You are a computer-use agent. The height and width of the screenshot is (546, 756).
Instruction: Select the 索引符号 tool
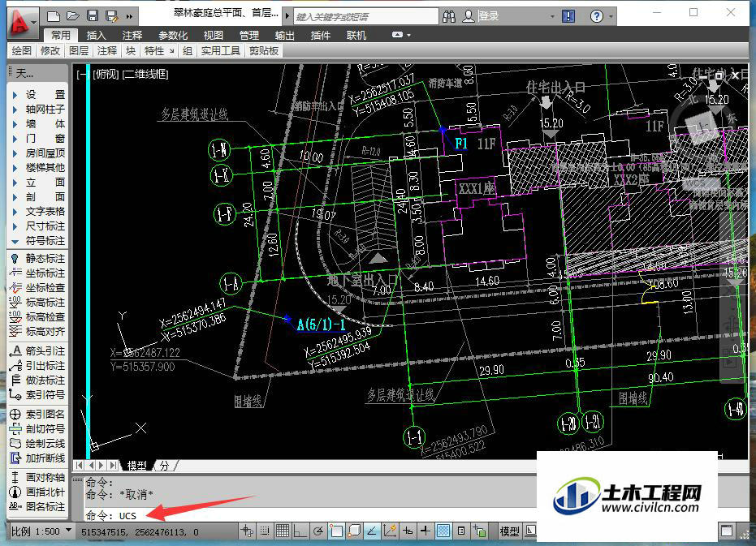tap(38, 395)
